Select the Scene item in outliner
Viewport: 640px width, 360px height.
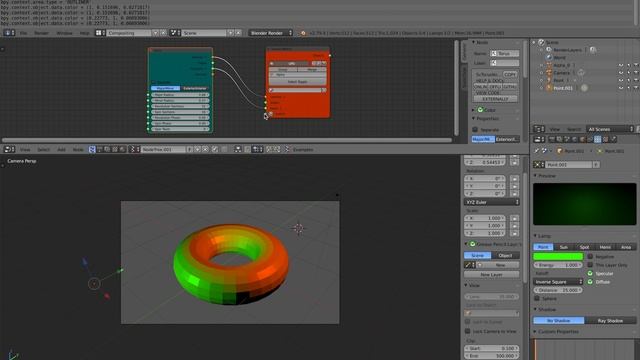(552, 42)
